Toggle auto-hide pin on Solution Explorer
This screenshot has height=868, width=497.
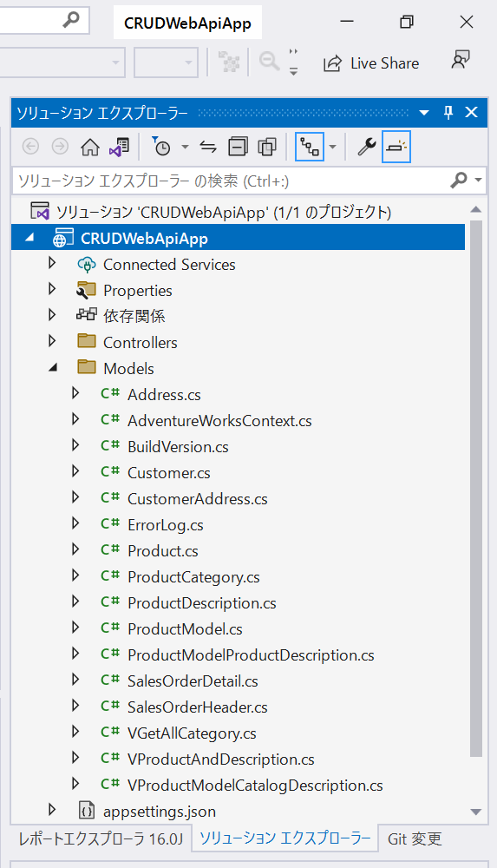[448, 112]
